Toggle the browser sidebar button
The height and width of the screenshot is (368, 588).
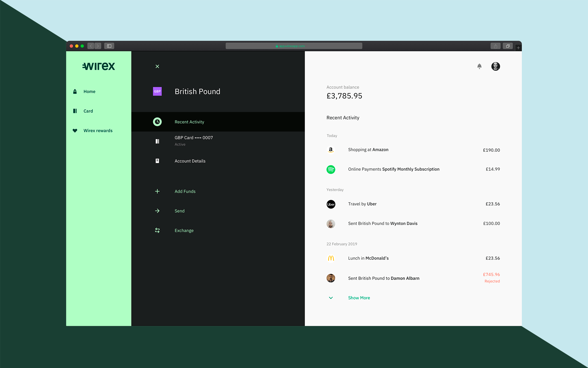pyautogui.click(x=109, y=46)
